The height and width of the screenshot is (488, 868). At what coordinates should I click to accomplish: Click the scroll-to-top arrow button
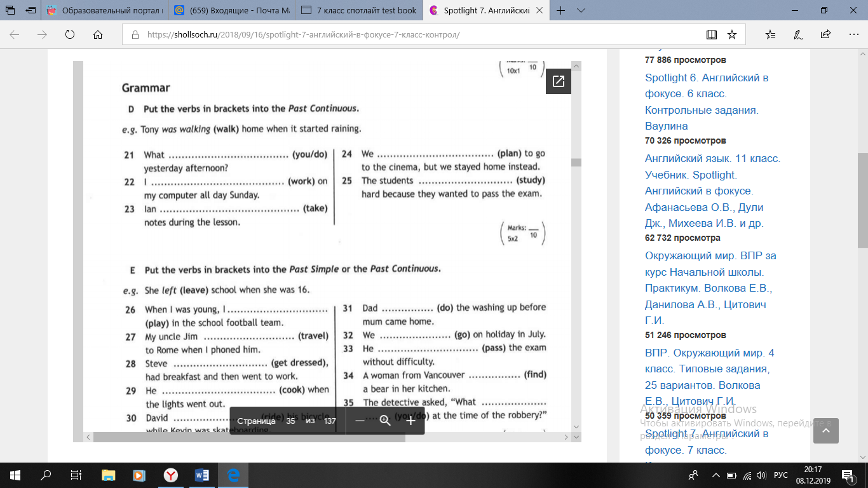point(826,431)
